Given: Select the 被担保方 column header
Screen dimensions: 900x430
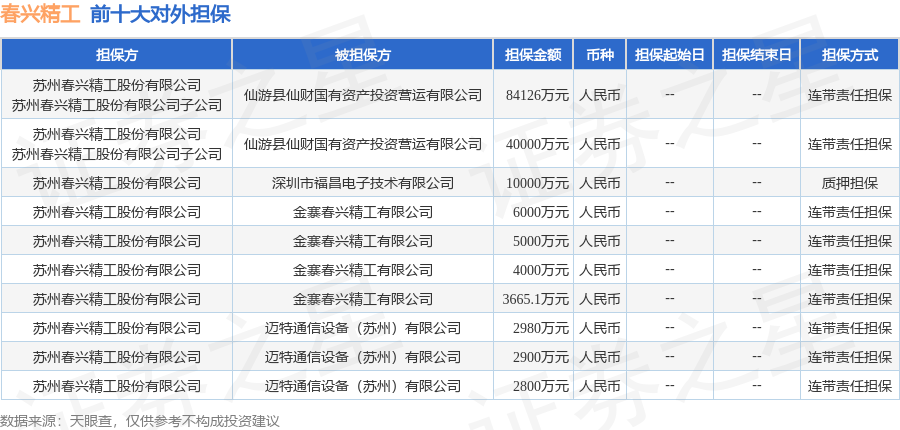Looking at the screenshot, I should tap(363, 55).
